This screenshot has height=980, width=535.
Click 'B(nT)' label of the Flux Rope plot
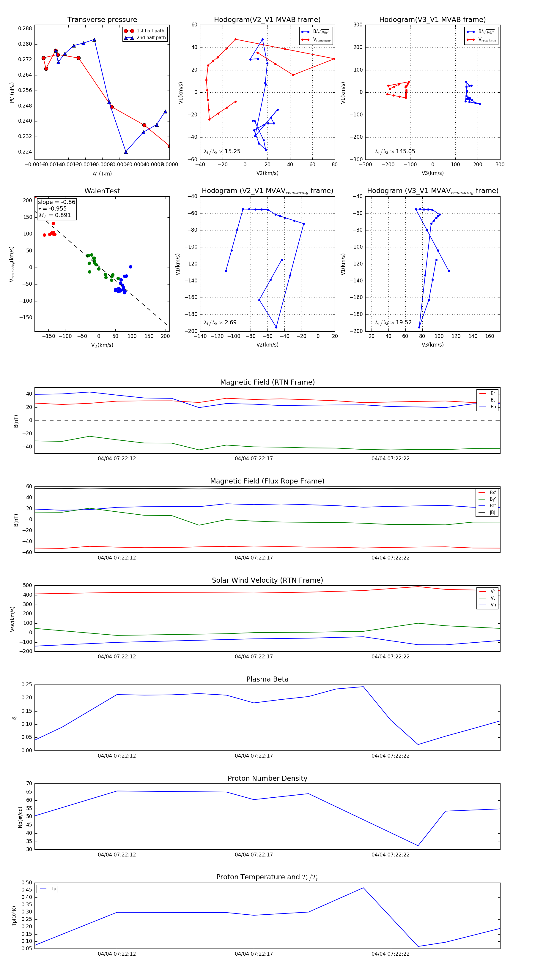[x=16, y=520]
